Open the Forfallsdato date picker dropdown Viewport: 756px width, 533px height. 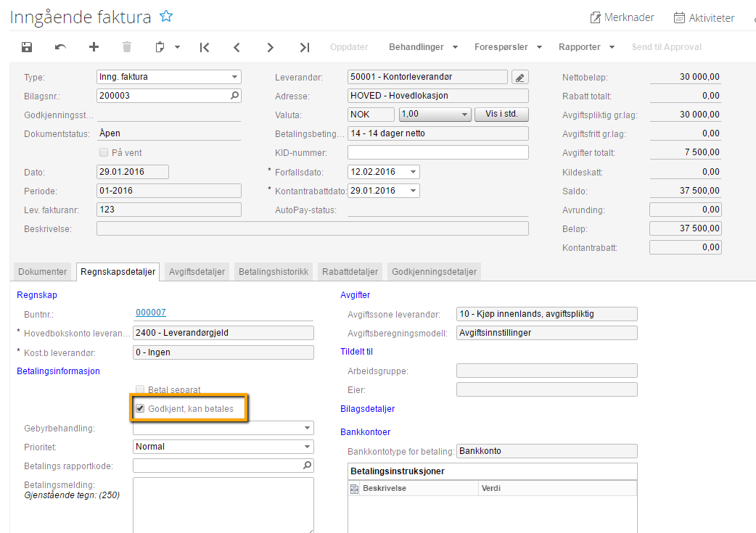click(x=414, y=172)
